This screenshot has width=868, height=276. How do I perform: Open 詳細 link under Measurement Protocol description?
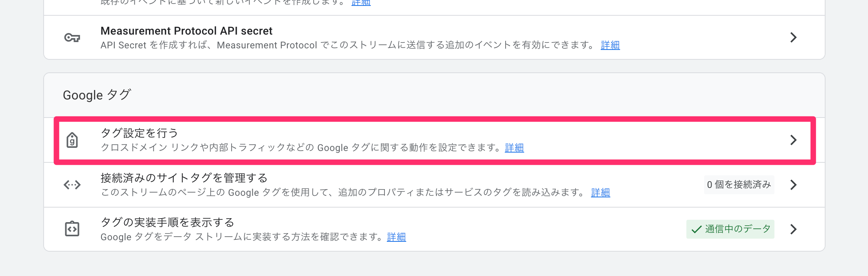coord(610,45)
